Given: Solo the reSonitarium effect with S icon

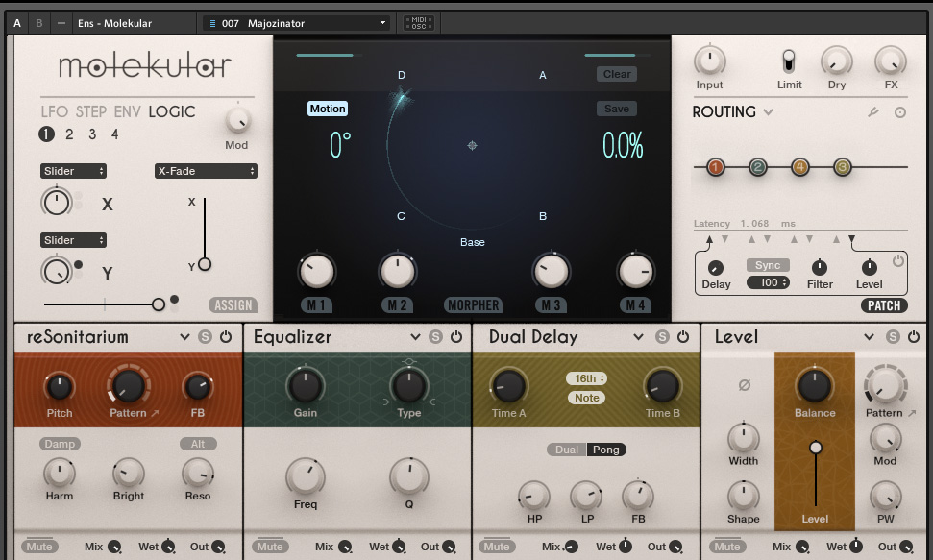Looking at the screenshot, I should click(x=206, y=337).
